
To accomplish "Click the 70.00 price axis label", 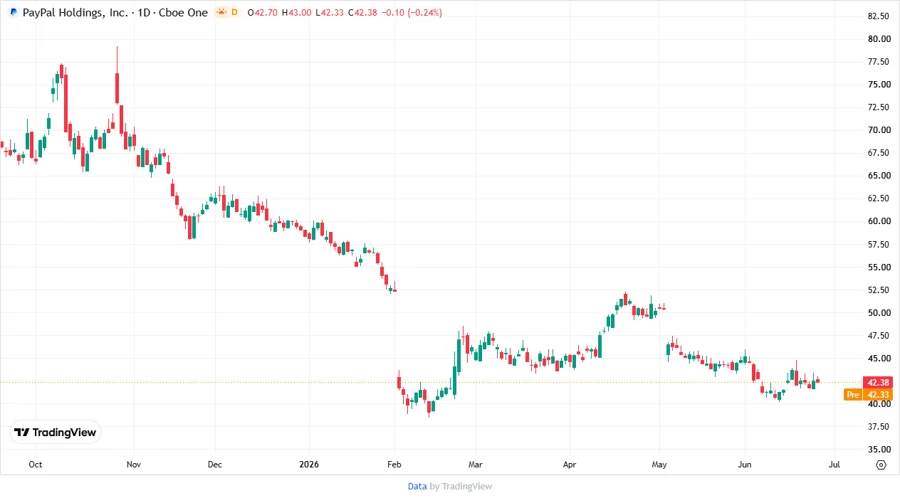I will point(879,130).
